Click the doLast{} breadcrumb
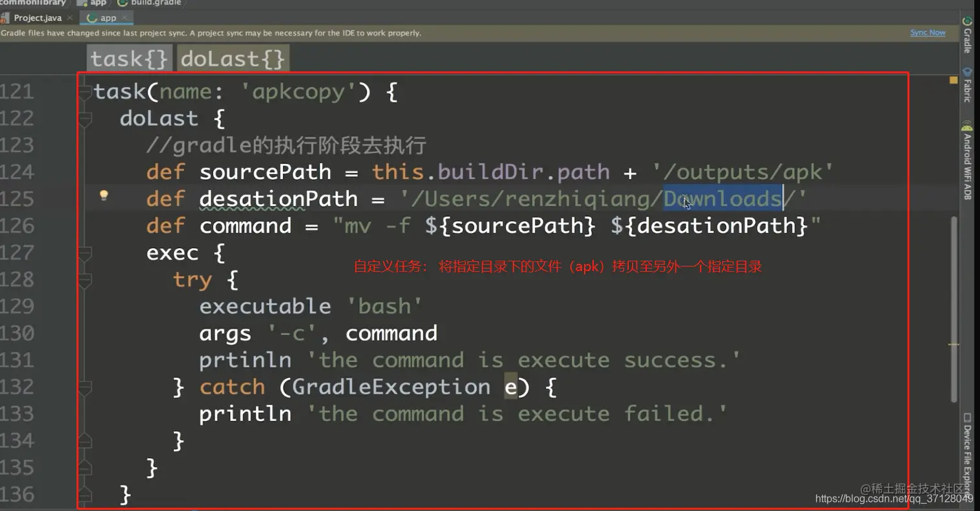 pyautogui.click(x=233, y=59)
